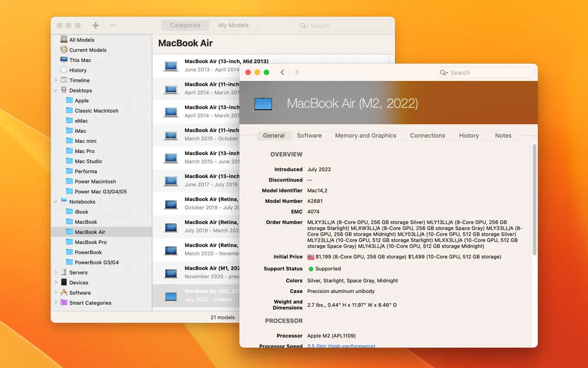This screenshot has width=588, height=368.
Task: Open the Notes tab
Action: 503,135
